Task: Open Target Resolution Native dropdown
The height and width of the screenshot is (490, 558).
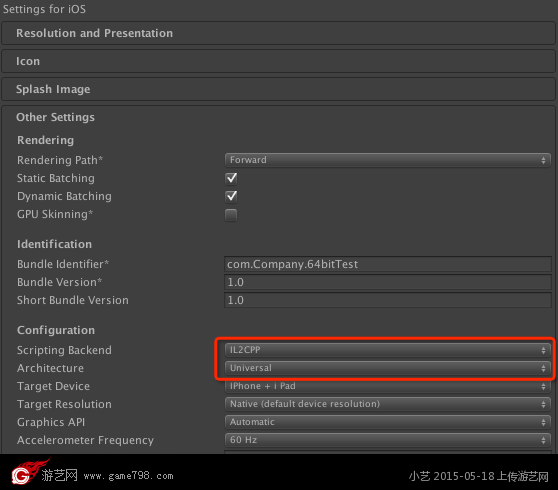Action: click(388, 404)
